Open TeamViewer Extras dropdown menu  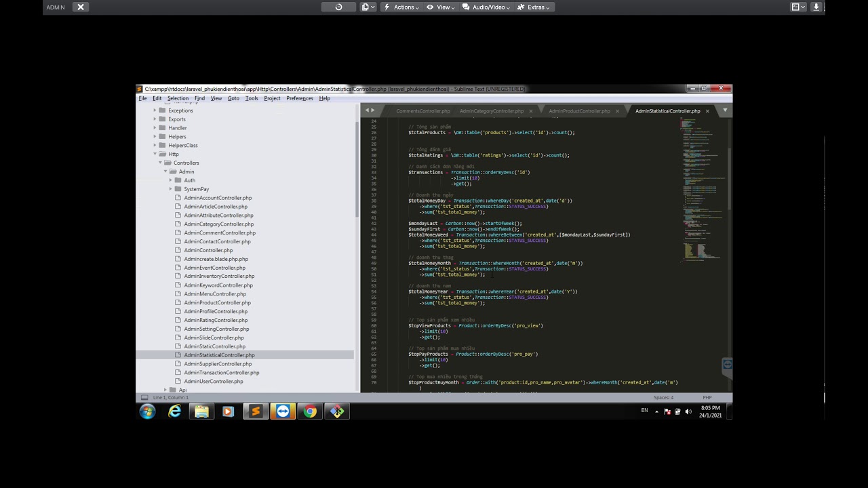534,7
